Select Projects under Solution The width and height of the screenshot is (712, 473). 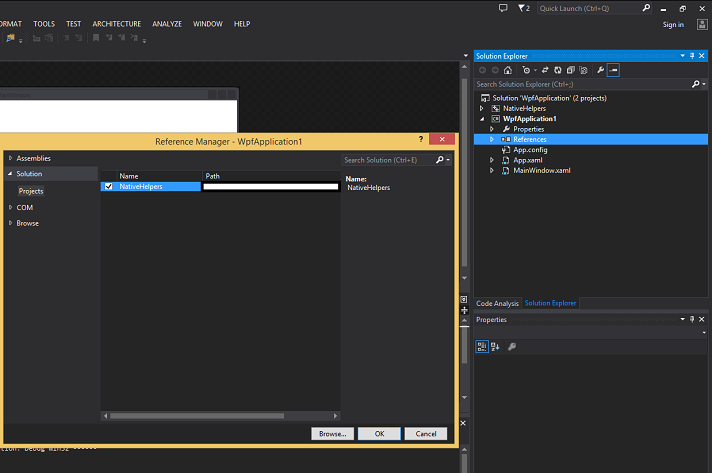click(31, 191)
